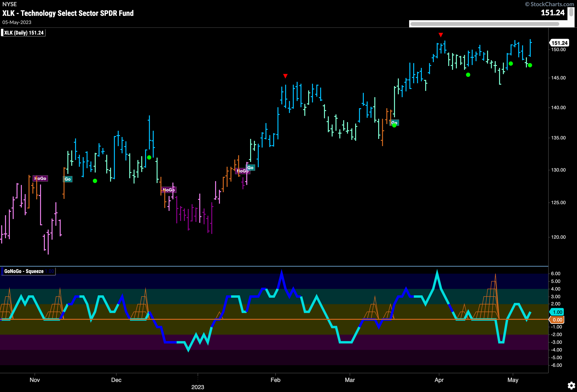Click the green dot below the last May bar
This screenshot has height=392, width=577.
click(x=530, y=65)
